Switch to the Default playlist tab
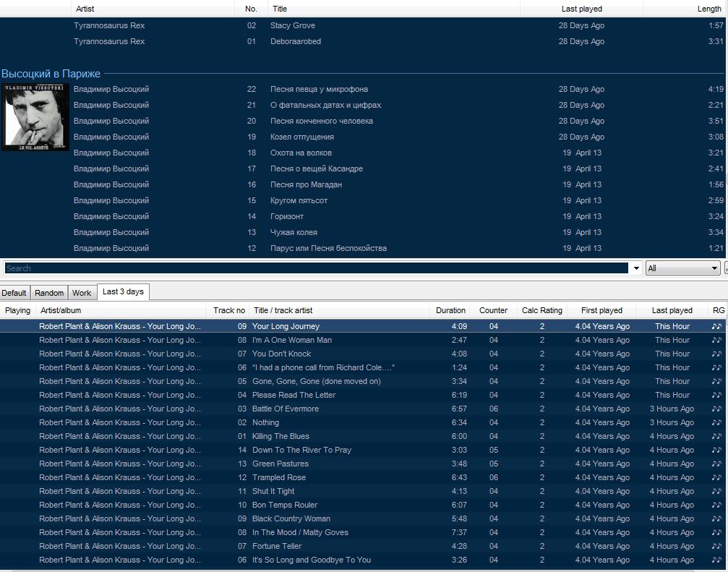The width and height of the screenshot is (728, 572). pos(14,293)
